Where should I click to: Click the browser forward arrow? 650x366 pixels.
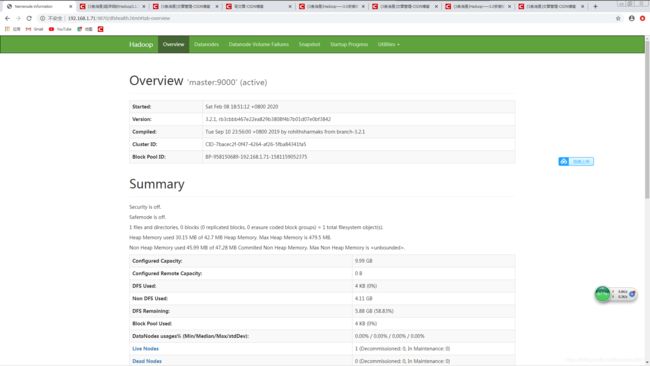point(18,18)
